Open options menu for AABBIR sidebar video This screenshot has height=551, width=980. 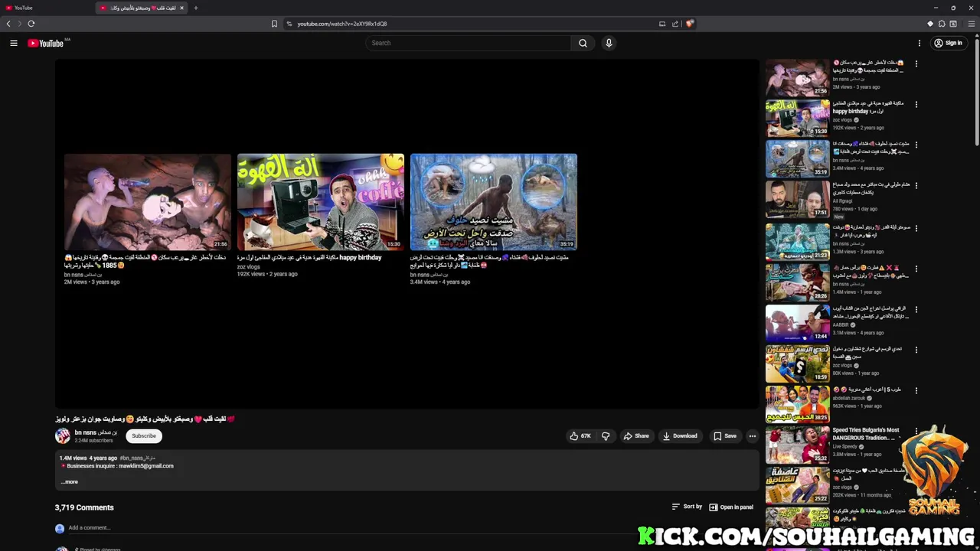[916, 309]
